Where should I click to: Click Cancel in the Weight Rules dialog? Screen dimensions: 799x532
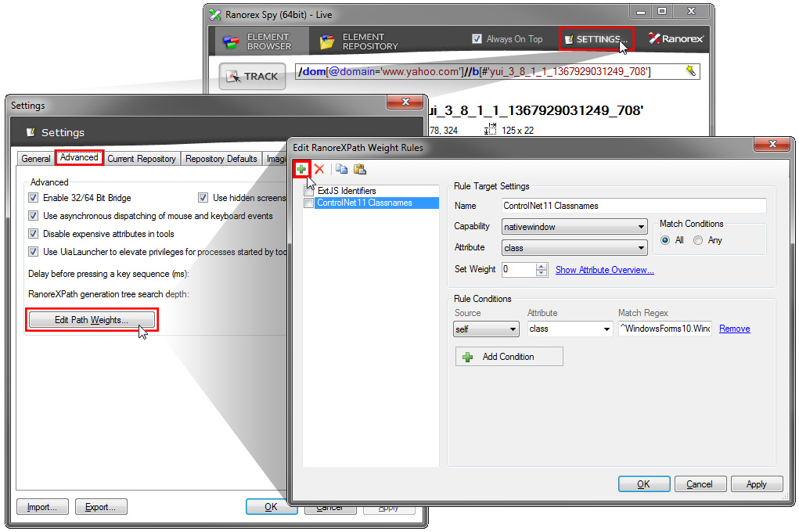click(700, 484)
